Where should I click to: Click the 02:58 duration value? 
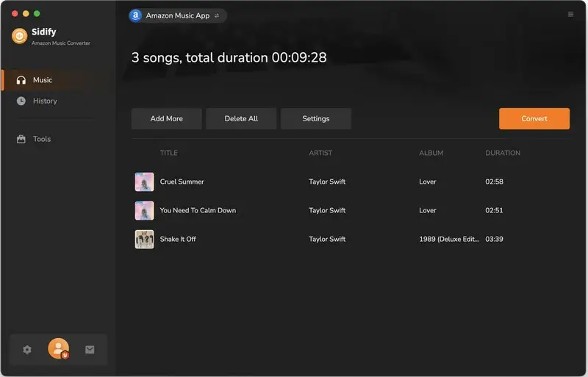494,182
